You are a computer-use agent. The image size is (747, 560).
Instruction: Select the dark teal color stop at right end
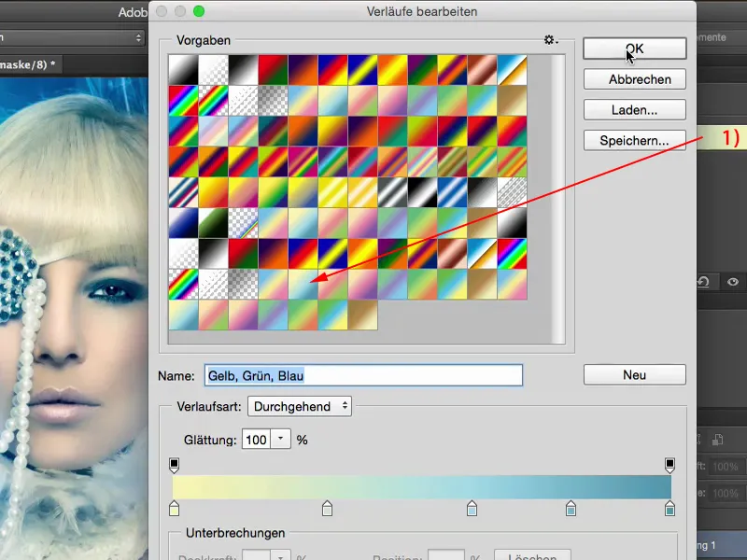coord(669,508)
